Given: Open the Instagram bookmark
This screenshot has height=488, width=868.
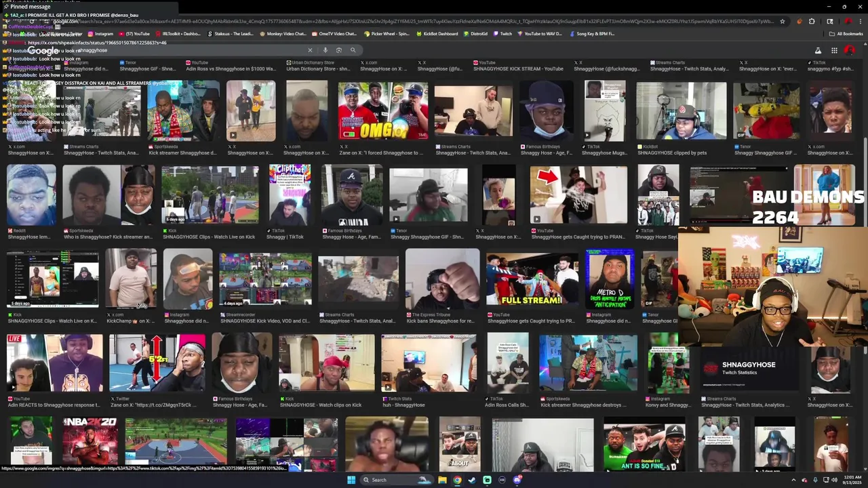Looking at the screenshot, I should [100, 33].
